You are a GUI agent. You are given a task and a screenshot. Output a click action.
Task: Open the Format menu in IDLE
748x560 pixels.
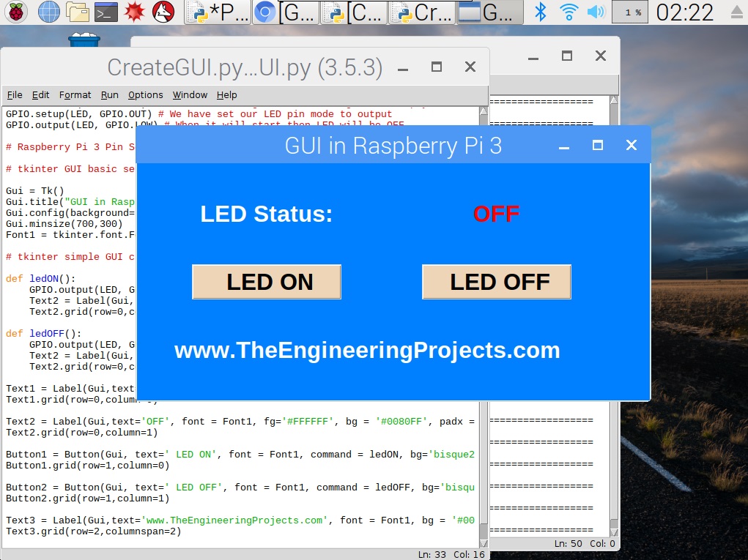(75, 95)
